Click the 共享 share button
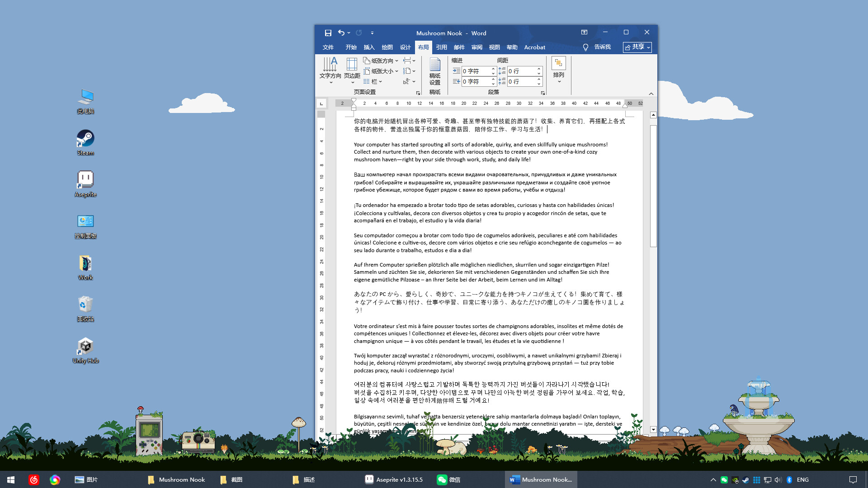 pos(637,47)
